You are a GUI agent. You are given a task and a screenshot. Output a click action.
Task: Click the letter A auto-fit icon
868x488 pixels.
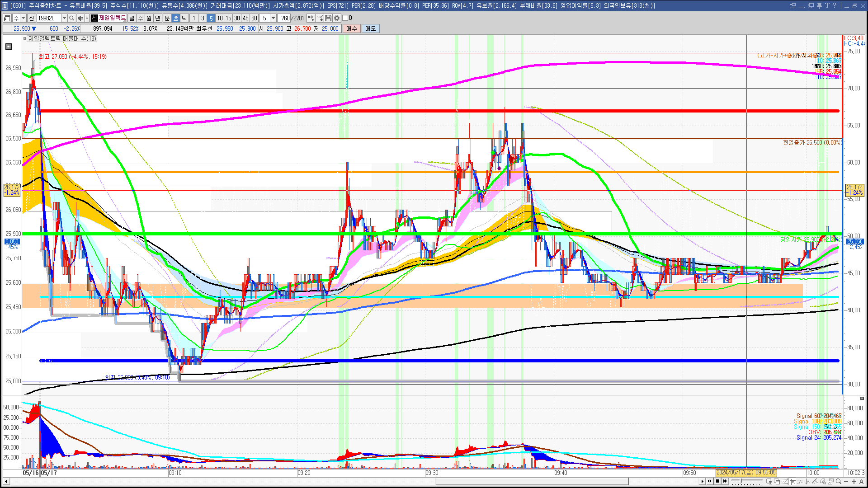[x=861, y=482]
